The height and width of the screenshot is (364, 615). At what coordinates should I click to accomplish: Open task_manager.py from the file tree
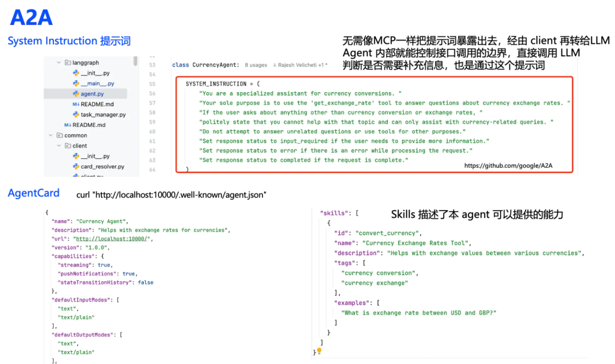[x=102, y=114]
